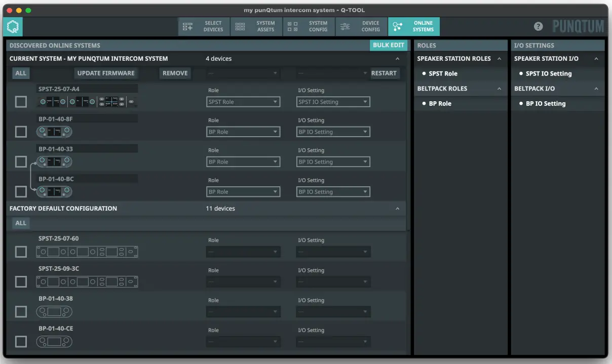Click the Remove button
Viewport: 612px width, 364px height.
(175, 73)
